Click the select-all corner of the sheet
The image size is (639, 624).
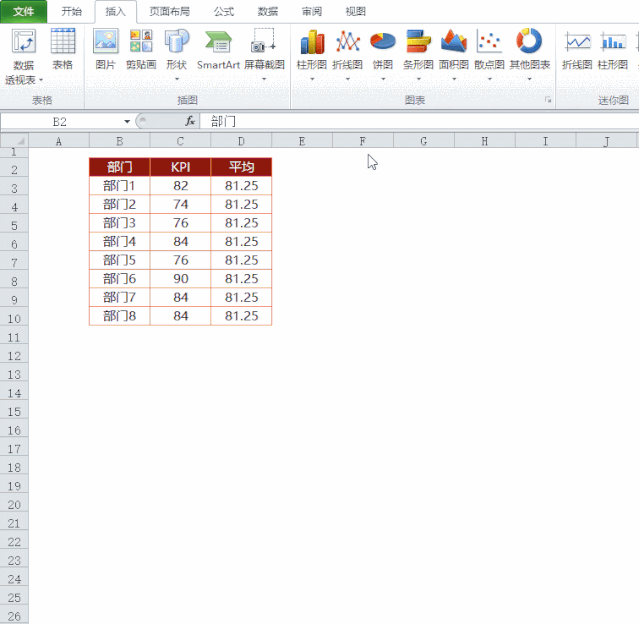[x=14, y=141]
